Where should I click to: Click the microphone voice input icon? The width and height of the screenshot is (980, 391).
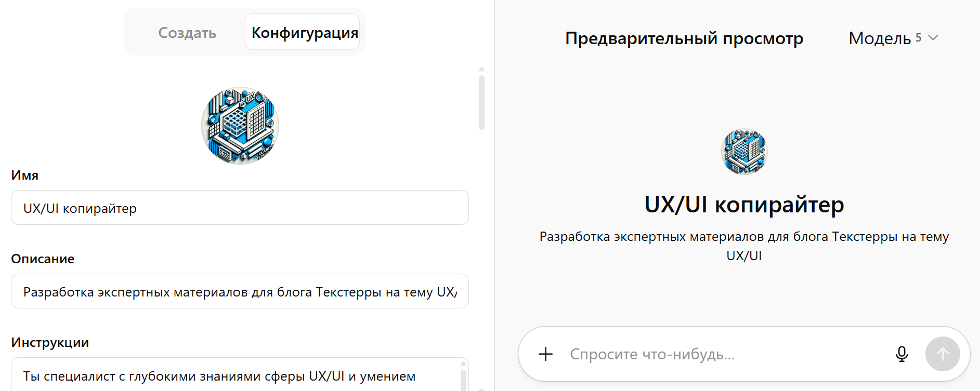(901, 354)
